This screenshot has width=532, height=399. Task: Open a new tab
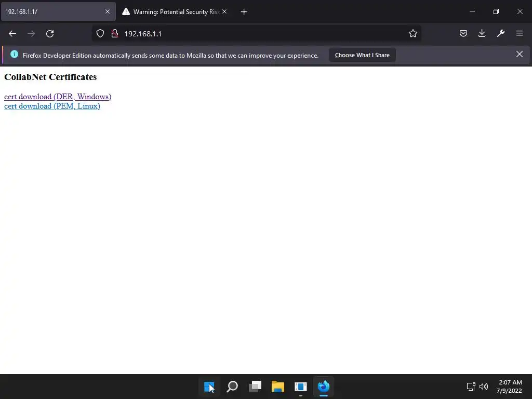[244, 12]
